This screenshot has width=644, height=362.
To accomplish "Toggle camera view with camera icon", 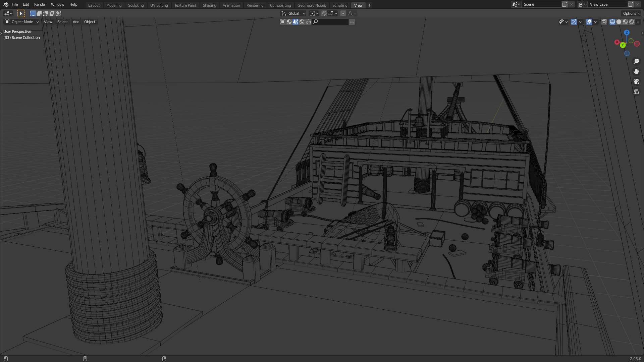I will (636, 81).
